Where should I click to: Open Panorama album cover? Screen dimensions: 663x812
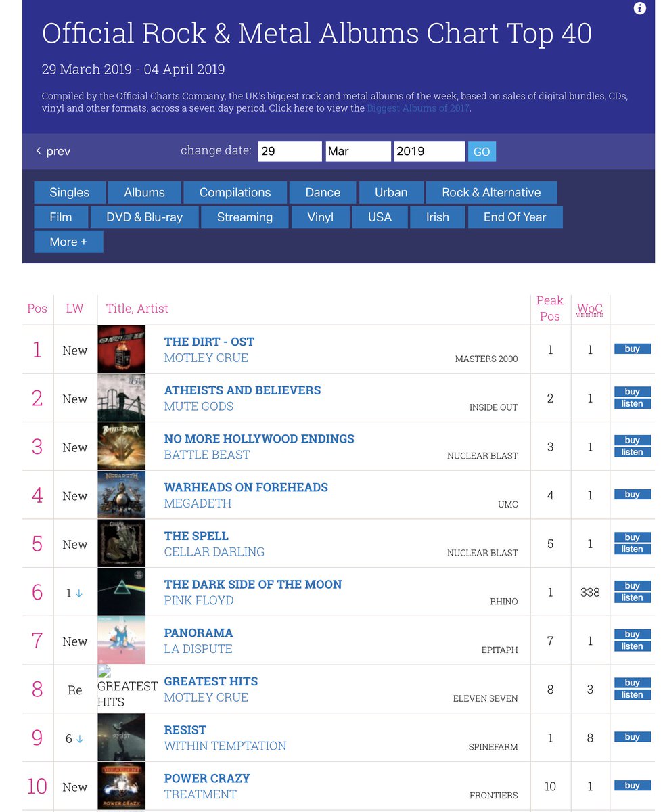click(122, 641)
